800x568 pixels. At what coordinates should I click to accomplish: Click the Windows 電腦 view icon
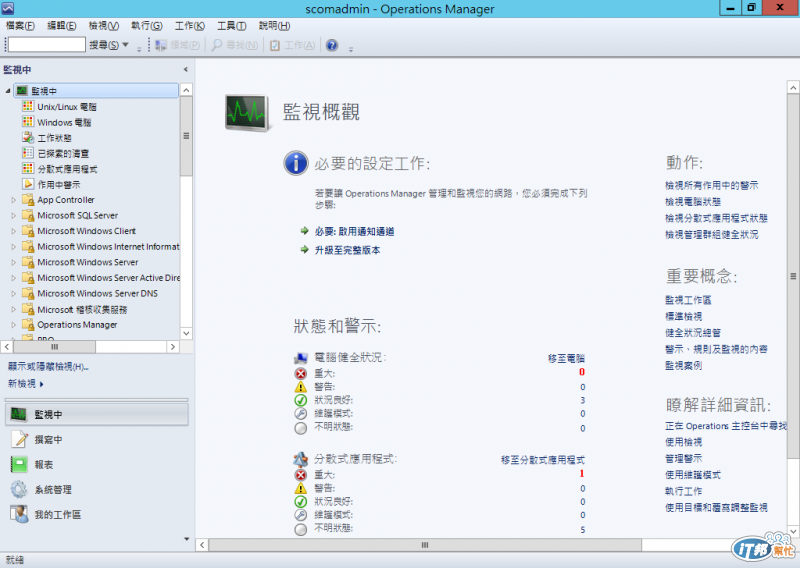pyautogui.click(x=28, y=122)
